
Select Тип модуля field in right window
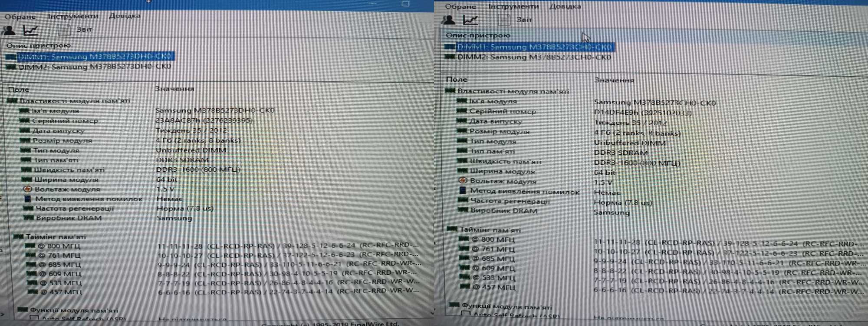pyautogui.click(x=493, y=141)
